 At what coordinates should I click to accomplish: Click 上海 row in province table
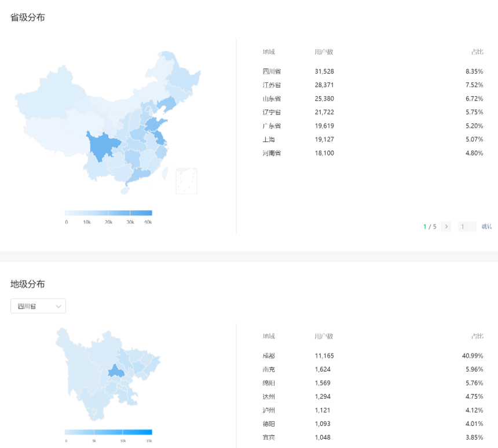372,139
